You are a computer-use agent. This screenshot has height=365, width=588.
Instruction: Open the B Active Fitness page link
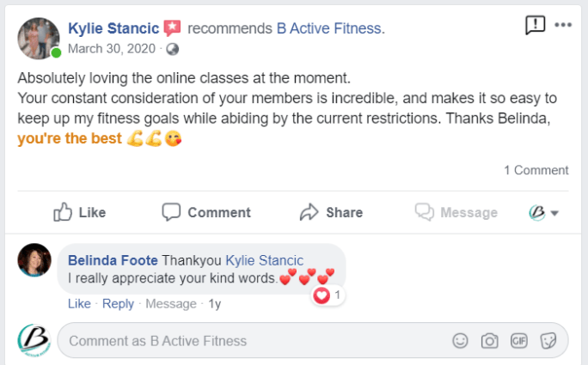pyautogui.click(x=331, y=28)
